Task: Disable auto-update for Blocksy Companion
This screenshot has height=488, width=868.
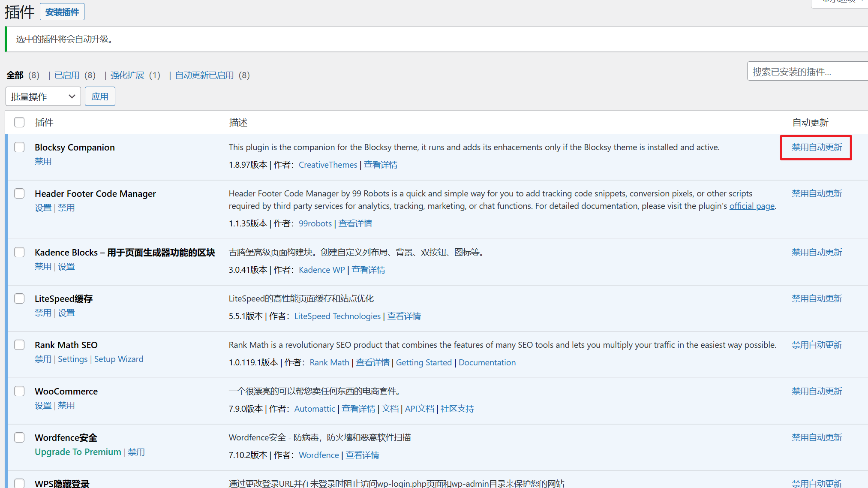Action: pos(817,147)
